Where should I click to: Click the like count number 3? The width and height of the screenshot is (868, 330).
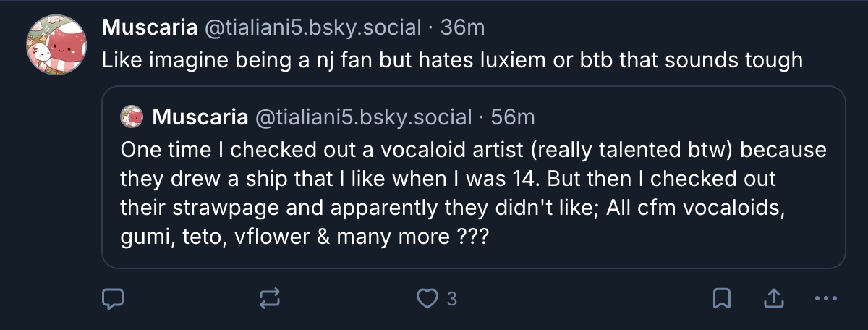(451, 298)
